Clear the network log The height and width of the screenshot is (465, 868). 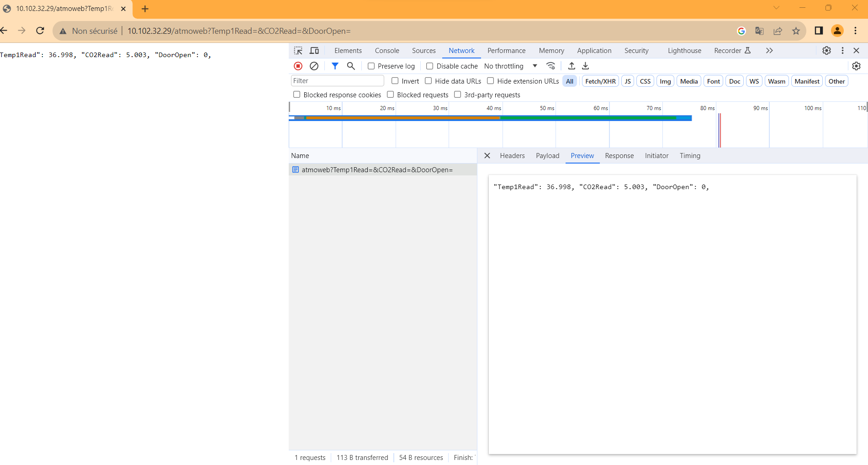(314, 66)
